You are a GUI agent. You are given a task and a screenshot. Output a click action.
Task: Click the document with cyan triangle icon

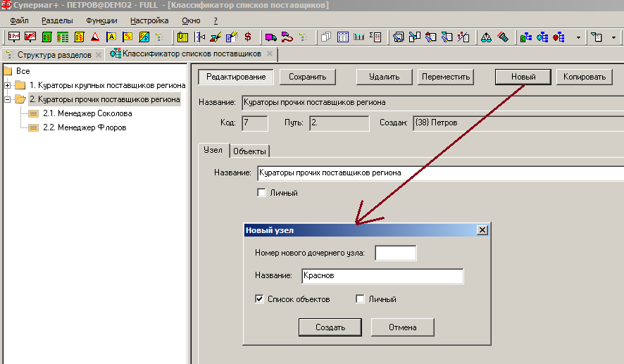[x=596, y=37]
